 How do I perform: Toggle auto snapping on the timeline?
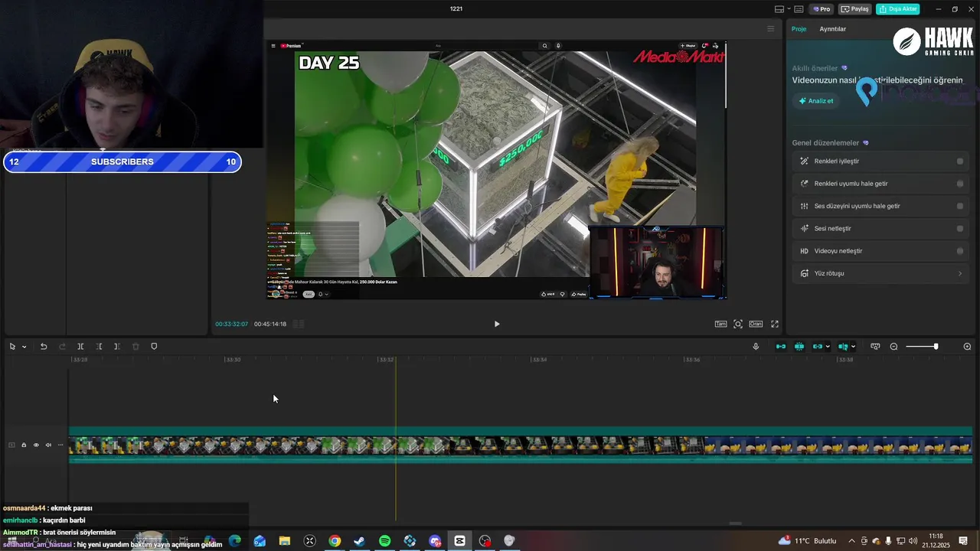click(x=799, y=347)
